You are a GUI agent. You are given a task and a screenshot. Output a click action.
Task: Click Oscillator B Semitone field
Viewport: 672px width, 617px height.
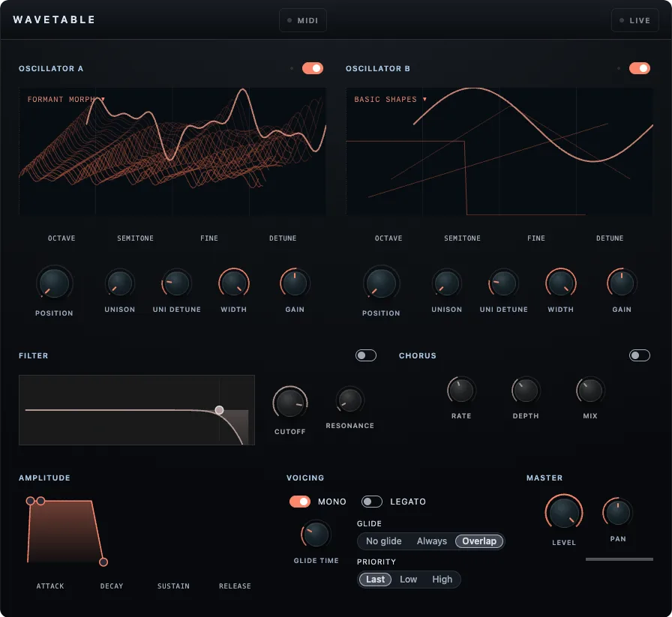point(463,238)
